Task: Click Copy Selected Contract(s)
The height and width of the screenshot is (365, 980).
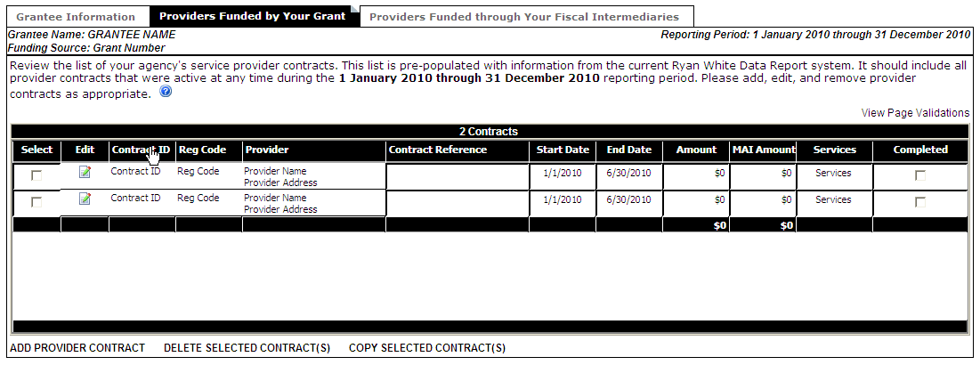Action: (x=427, y=348)
